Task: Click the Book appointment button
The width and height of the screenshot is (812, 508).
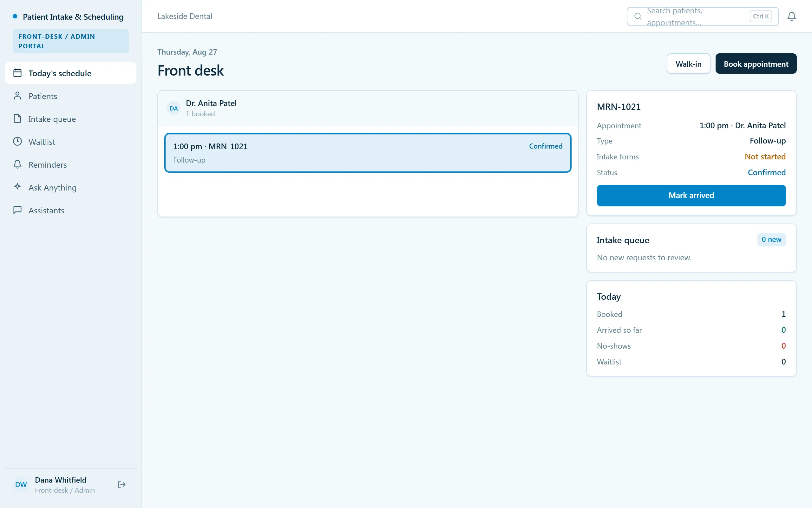Action: [x=756, y=63]
